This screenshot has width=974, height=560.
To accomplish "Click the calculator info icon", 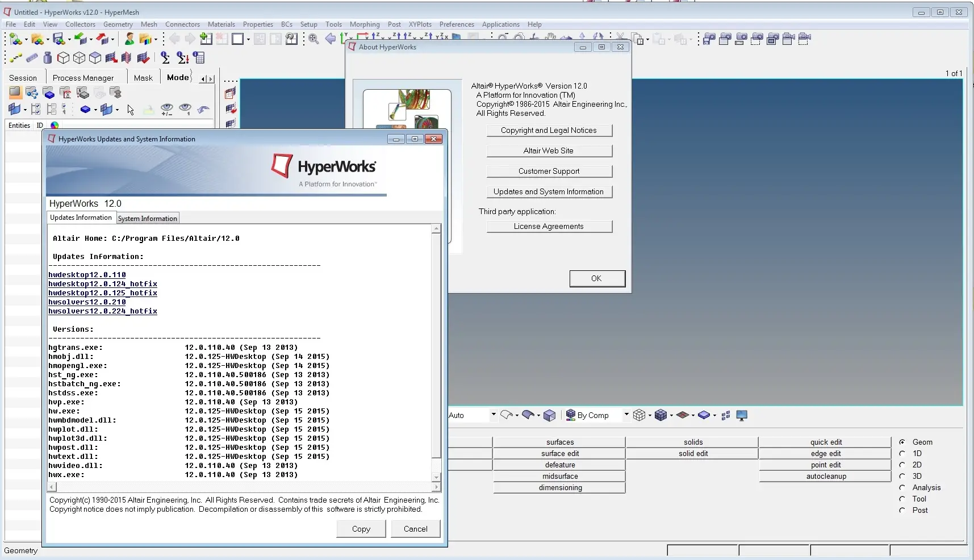I will pos(199,58).
